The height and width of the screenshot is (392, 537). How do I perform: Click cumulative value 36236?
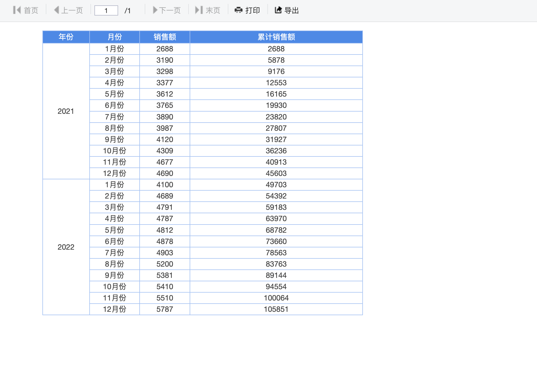click(276, 151)
